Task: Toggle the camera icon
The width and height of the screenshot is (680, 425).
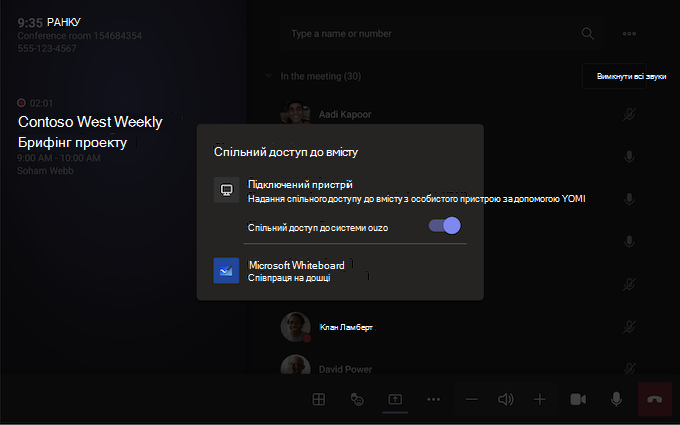Action: click(x=578, y=399)
